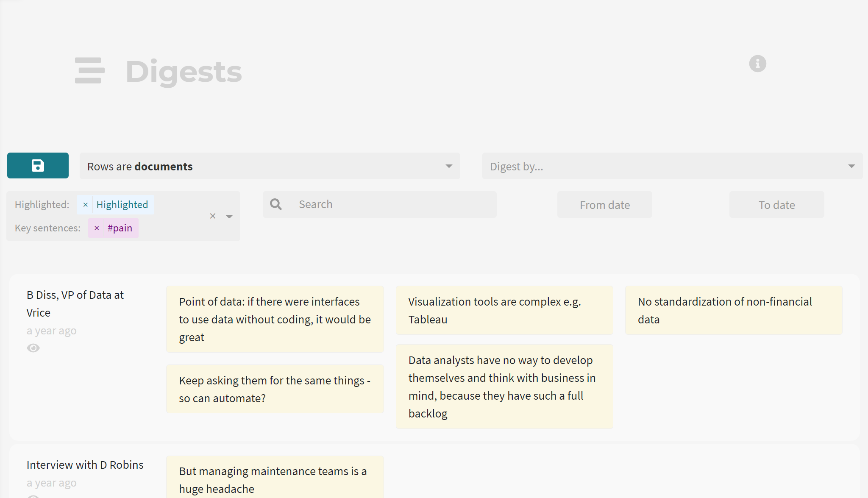Screen dimensions: 868x498
Task: Click the search magnifier icon
Action: (x=276, y=204)
